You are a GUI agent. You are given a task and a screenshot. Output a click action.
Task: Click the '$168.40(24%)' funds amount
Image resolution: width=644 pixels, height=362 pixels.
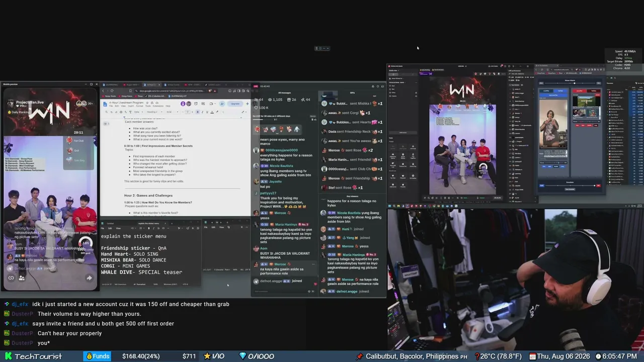pos(141,356)
